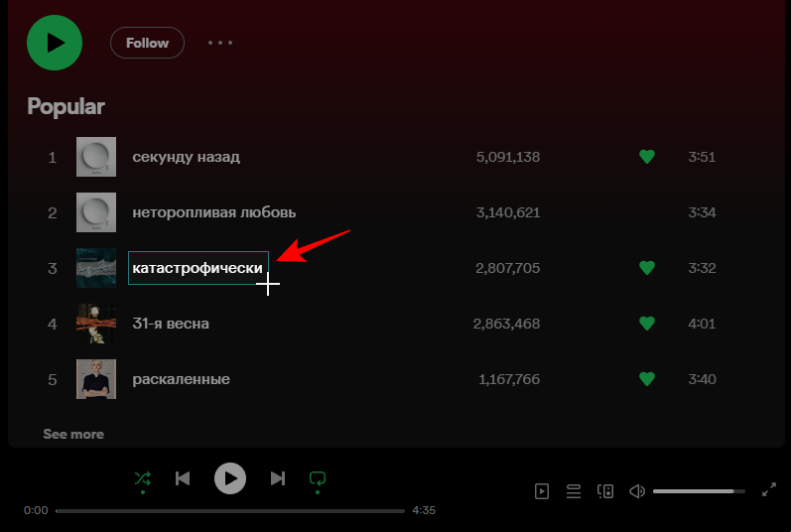The width and height of the screenshot is (791, 532).
Task: Click the green artist play button
Action: (55, 43)
